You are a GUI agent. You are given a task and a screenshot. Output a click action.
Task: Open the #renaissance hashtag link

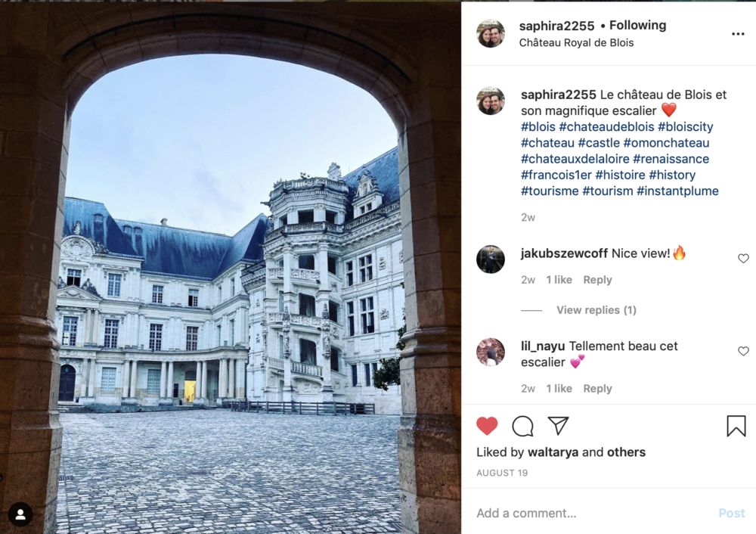click(671, 159)
